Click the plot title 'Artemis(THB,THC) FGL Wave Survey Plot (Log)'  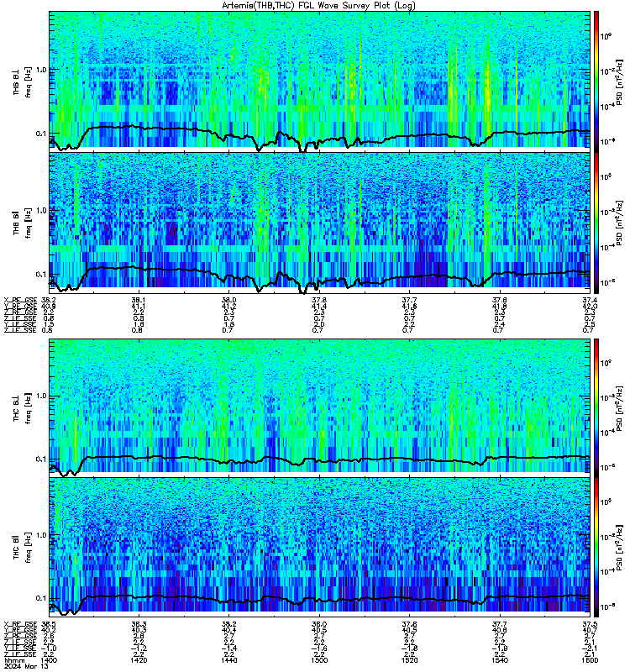(x=318, y=6)
